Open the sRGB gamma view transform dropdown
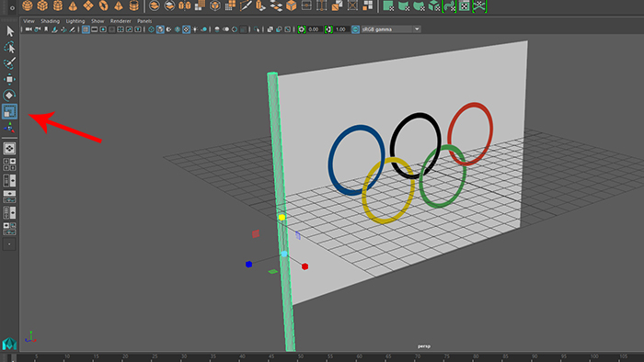 (390, 29)
